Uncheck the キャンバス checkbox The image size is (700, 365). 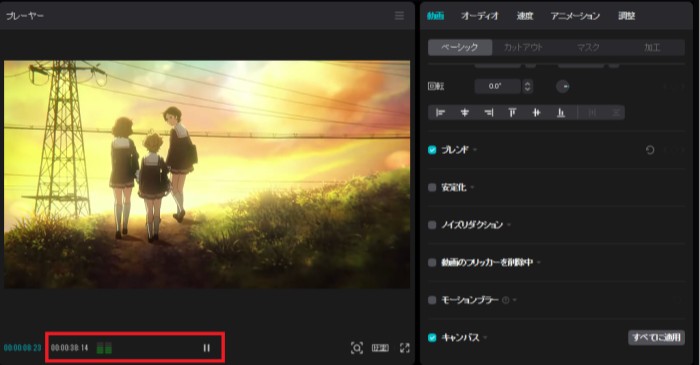click(x=432, y=337)
